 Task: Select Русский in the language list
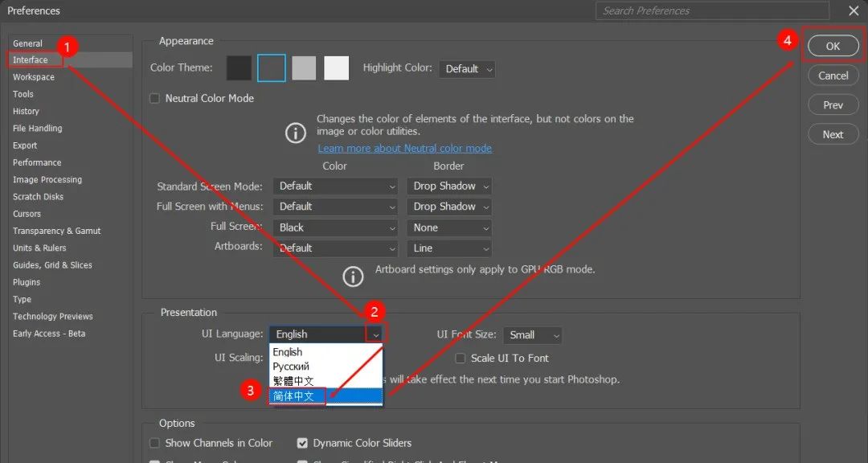coord(326,367)
